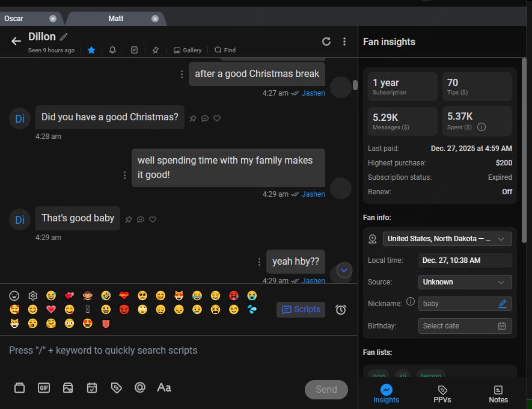The image size is (532, 409).
Task: Open the Gallery
Action: pyautogui.click(x=188, y=51)
